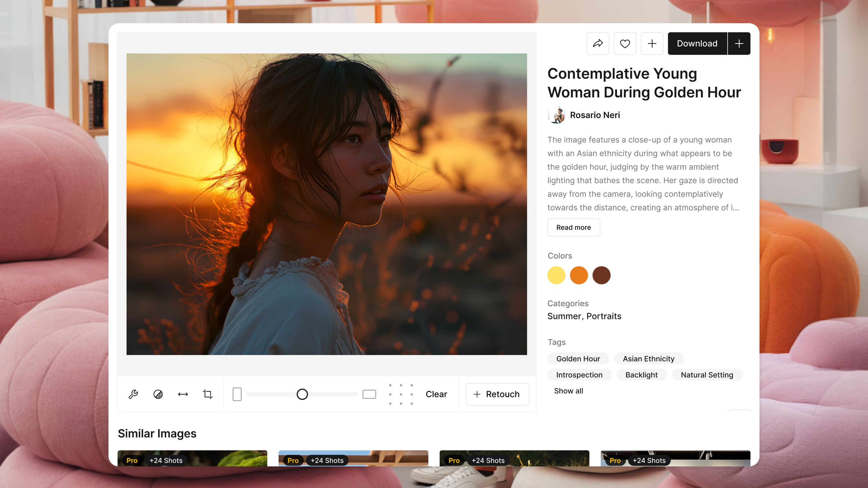Select the flip horizontal arrows tool
868x488 pixels.
[183, 394]
